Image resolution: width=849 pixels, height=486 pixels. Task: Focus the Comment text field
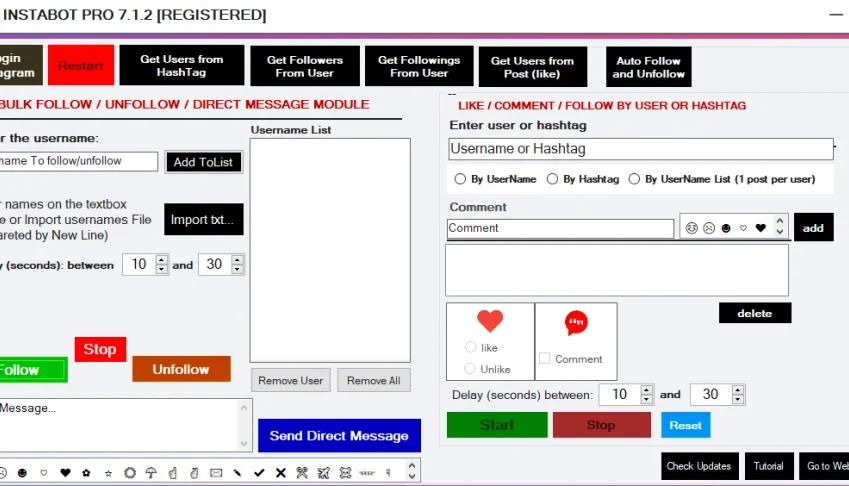click(561, 228)
